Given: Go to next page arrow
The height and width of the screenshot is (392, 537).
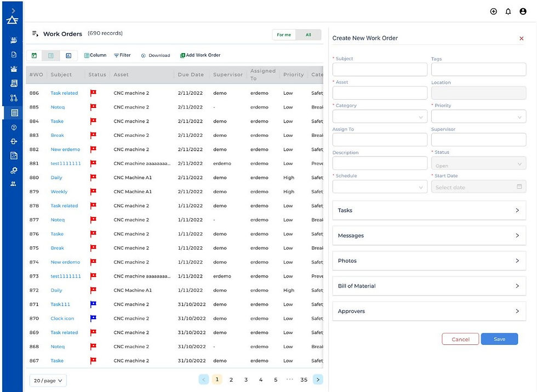Looking at the screenshot, I should 318,379.
